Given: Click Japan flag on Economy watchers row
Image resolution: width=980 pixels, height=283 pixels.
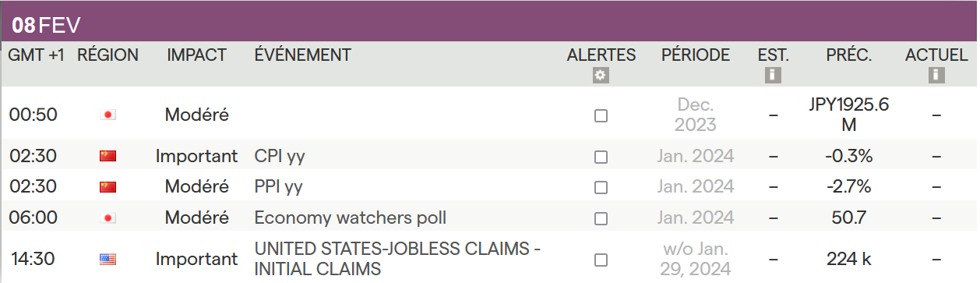Looking at the screenshot, I should 108,218.
